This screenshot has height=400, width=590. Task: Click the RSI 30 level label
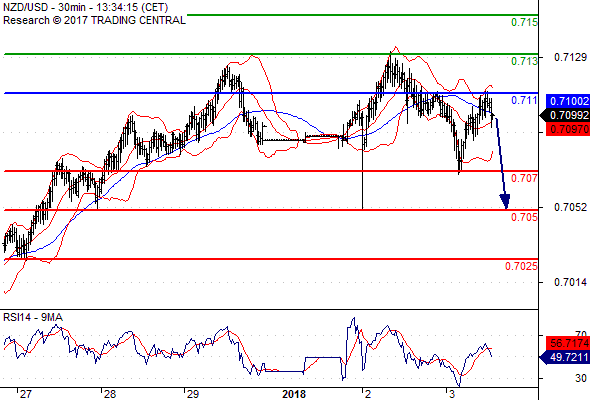(x=581, y=378)
